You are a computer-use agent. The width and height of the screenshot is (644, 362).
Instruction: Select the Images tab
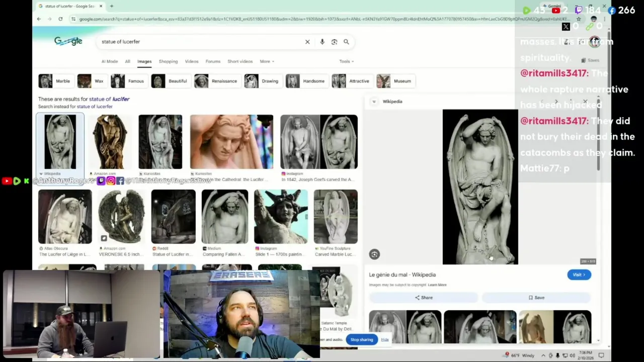(x=144, y=61)
